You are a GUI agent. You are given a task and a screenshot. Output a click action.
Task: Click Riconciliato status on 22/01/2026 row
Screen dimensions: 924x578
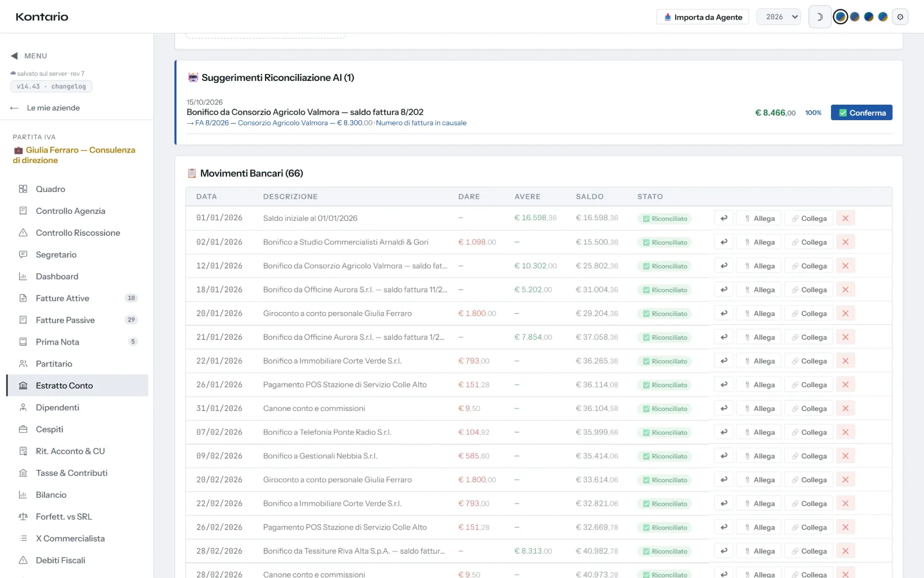[x=665, y=361]
